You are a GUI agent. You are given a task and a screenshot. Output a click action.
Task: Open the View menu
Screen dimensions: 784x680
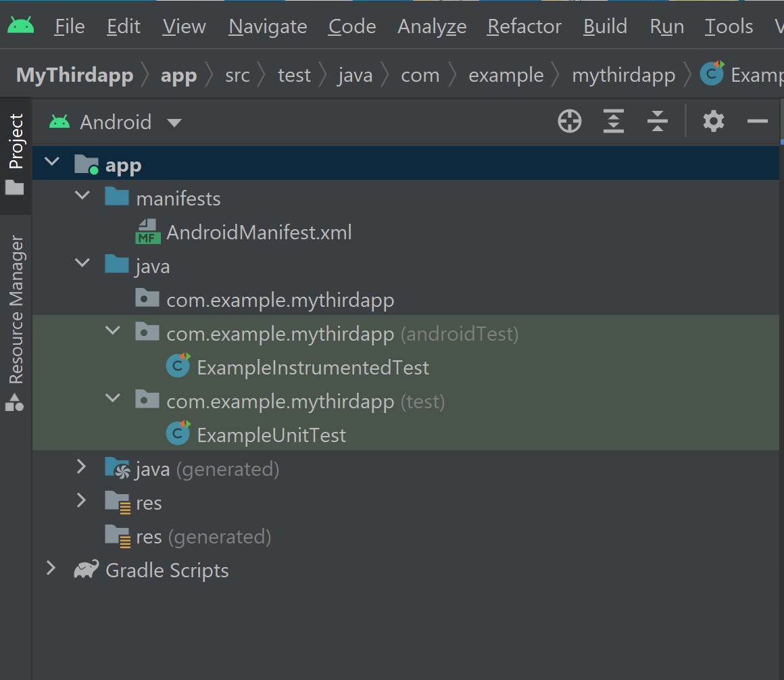coord(184,26)
